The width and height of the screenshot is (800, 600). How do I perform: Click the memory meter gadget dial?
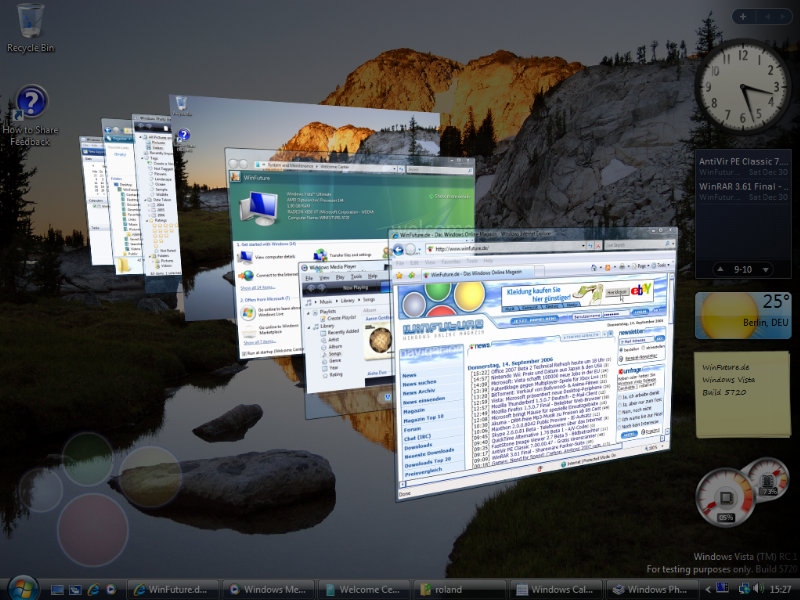[768, 479]
